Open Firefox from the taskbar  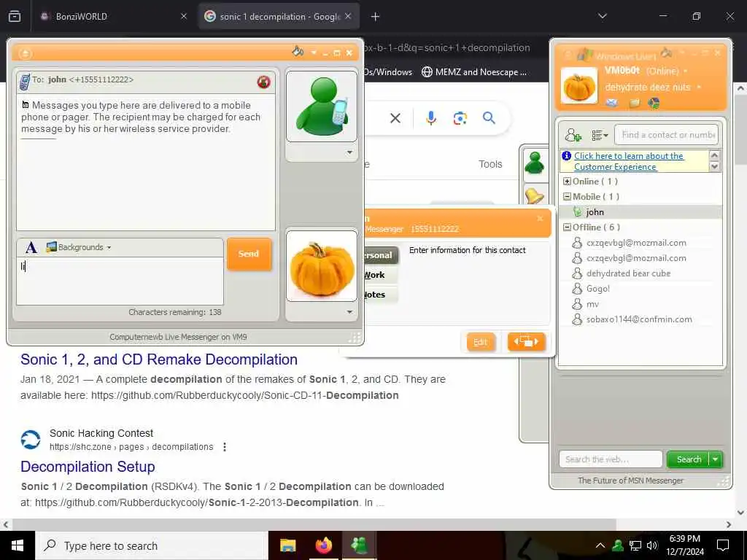click(323, 545)
